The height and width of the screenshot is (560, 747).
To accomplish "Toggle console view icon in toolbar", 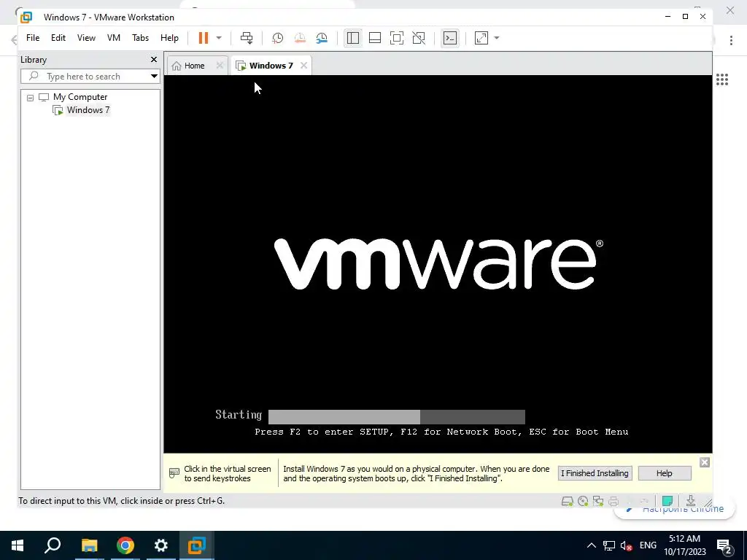I will (449, 38).
